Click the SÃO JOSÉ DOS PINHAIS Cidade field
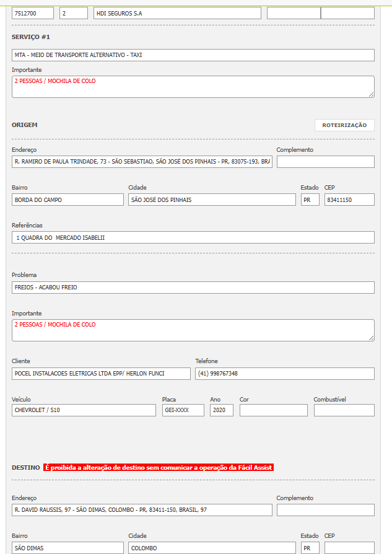Image resolution: width=392 pixels, height=554 pixels. click(212, 200)
